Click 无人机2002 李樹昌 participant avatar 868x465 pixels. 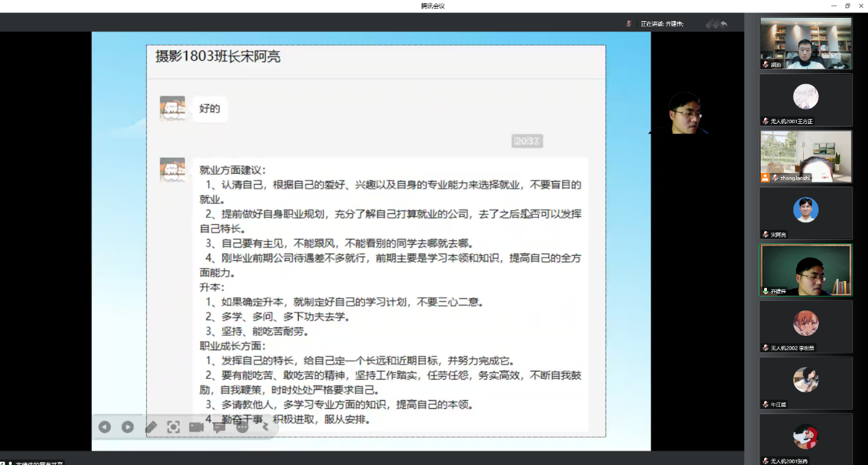pyautogui.click(x=806, y=325)
